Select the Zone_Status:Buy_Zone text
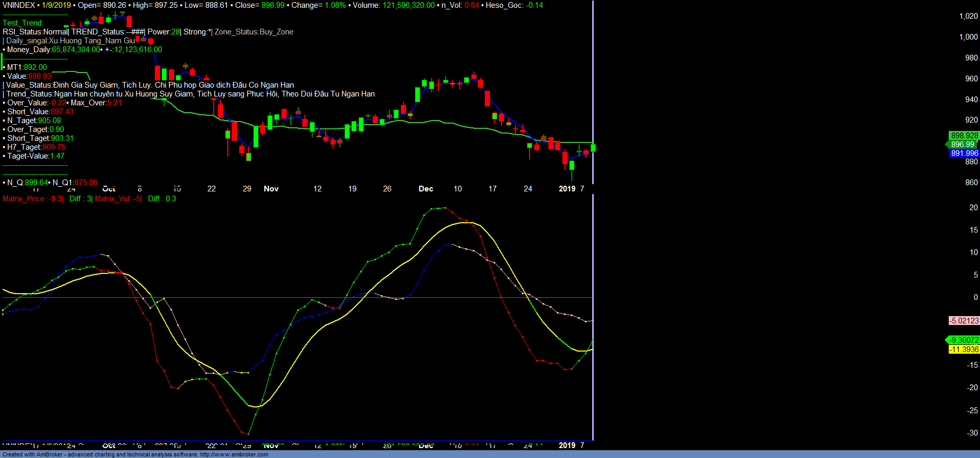 click(254, 32)
